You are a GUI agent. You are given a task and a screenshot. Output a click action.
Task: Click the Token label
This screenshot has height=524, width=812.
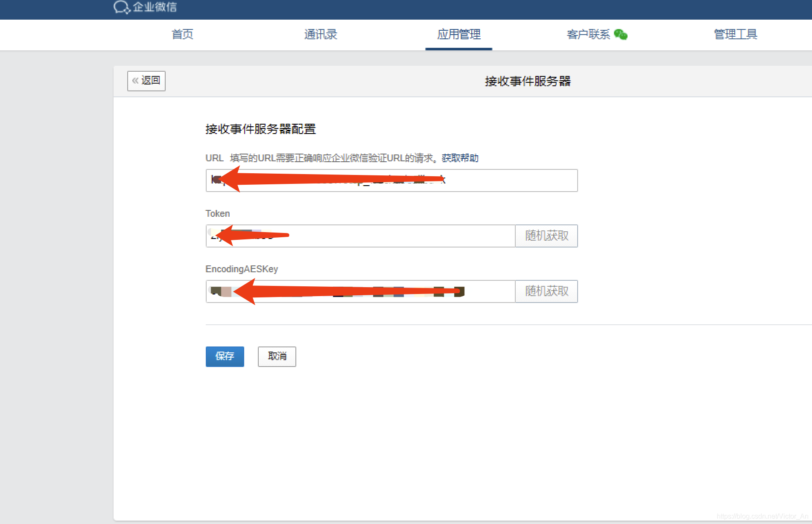(x=218, y=214)
